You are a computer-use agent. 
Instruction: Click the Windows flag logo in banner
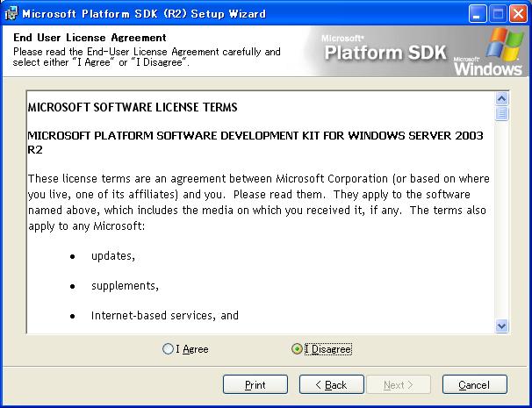[x=505, y=45]
